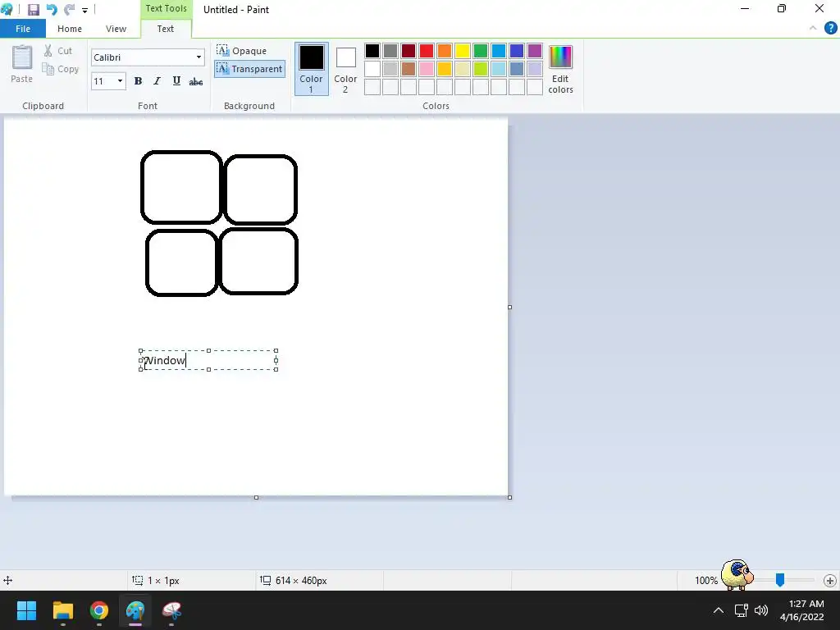Screen dimensions: 840x630
Task: Open Paint Help icon
Action: pyautogui.click(x=830, y=29)
